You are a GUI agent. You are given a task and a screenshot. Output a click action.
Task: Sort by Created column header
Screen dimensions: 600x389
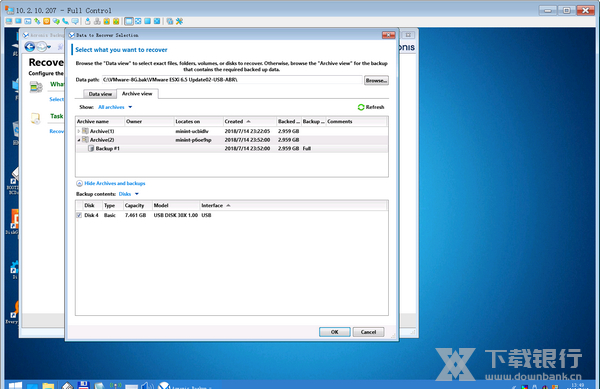coord(249,121)
